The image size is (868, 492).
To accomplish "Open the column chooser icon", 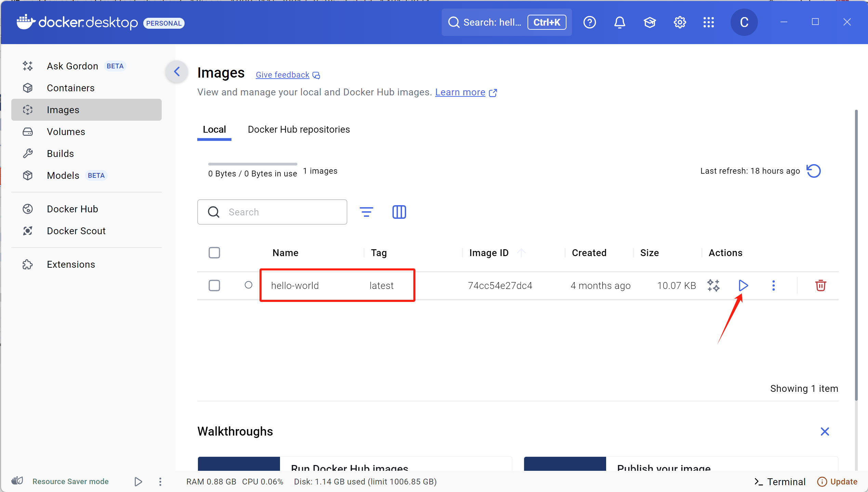I will [x=399, y=212].
